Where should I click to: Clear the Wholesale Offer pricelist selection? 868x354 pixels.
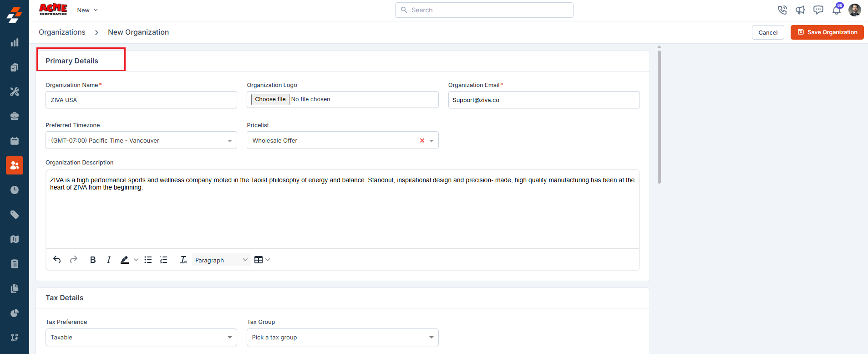pos(422,140)
